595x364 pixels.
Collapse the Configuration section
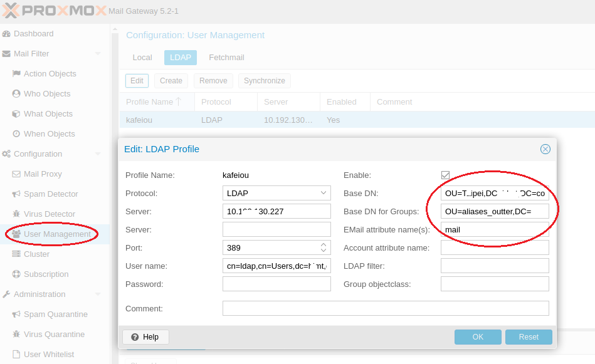[x=98, y=154]
